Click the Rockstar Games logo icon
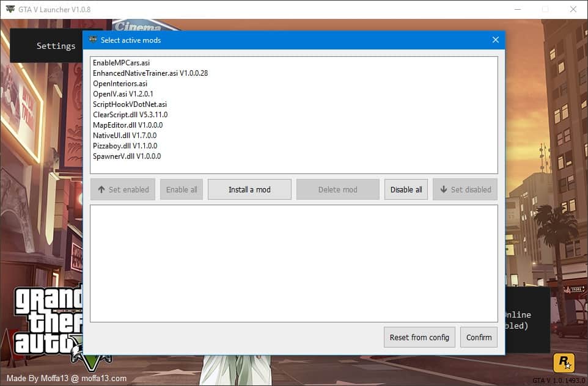This screenshot has height=386, width=588. click(564, 362)
